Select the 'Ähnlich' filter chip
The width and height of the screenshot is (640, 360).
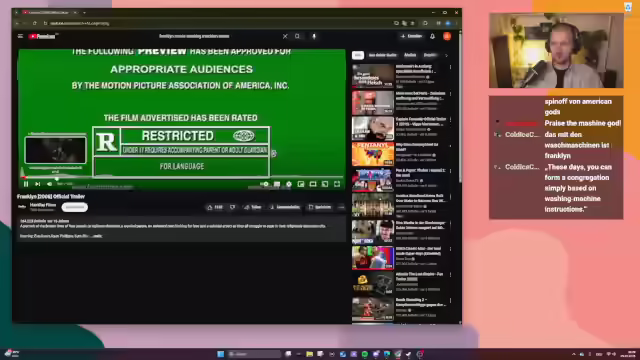point(410,55)
